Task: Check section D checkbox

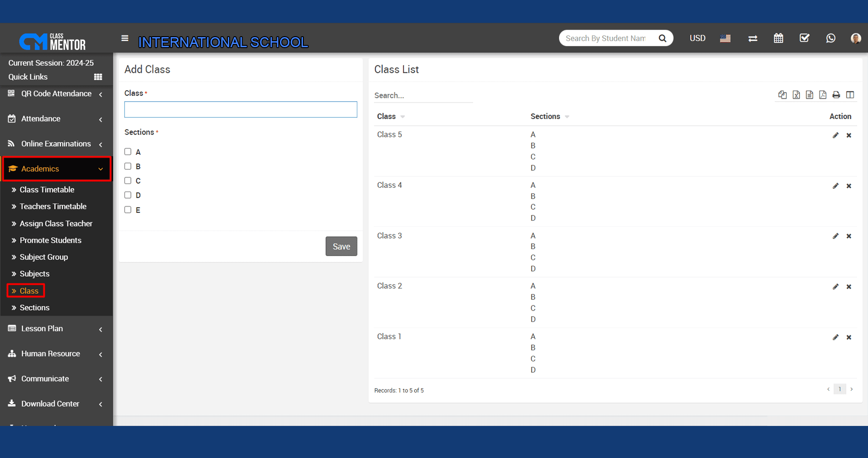Action: point(128,195)
